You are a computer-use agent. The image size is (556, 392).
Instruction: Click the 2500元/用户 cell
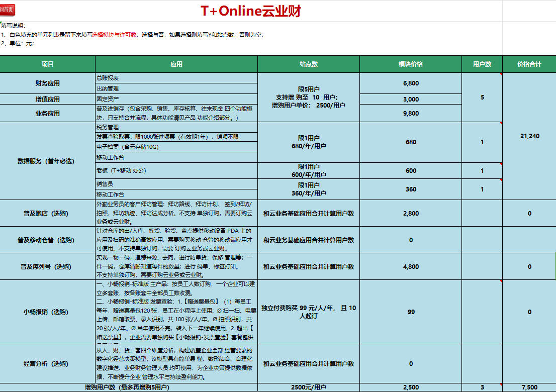point(309,387)
